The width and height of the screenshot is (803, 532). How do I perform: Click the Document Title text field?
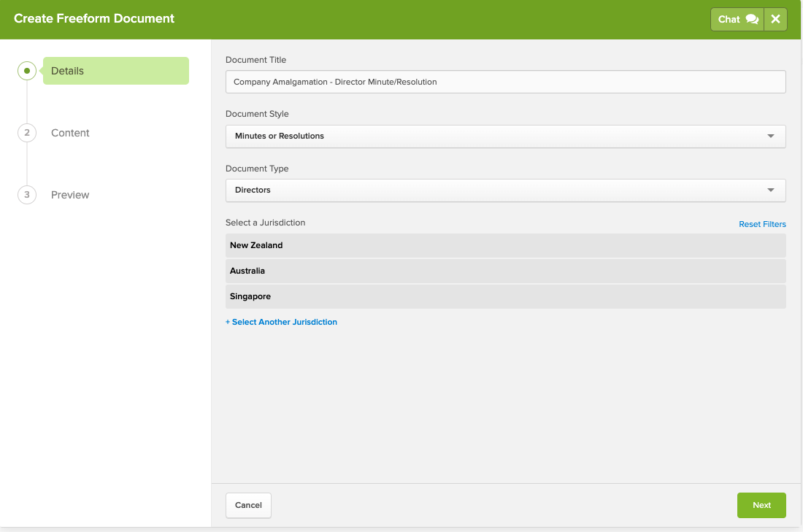505,82
